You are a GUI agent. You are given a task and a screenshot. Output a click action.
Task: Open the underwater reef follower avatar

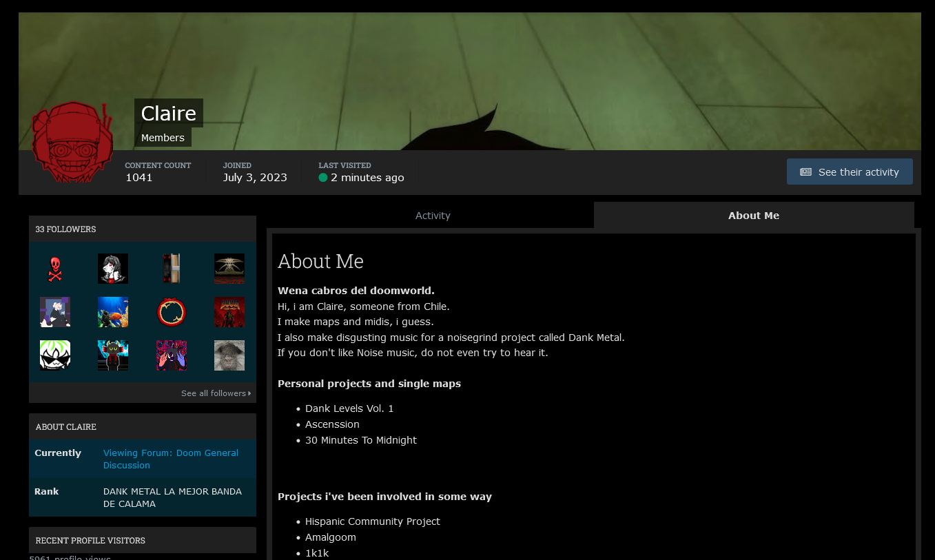pos(113,312)
